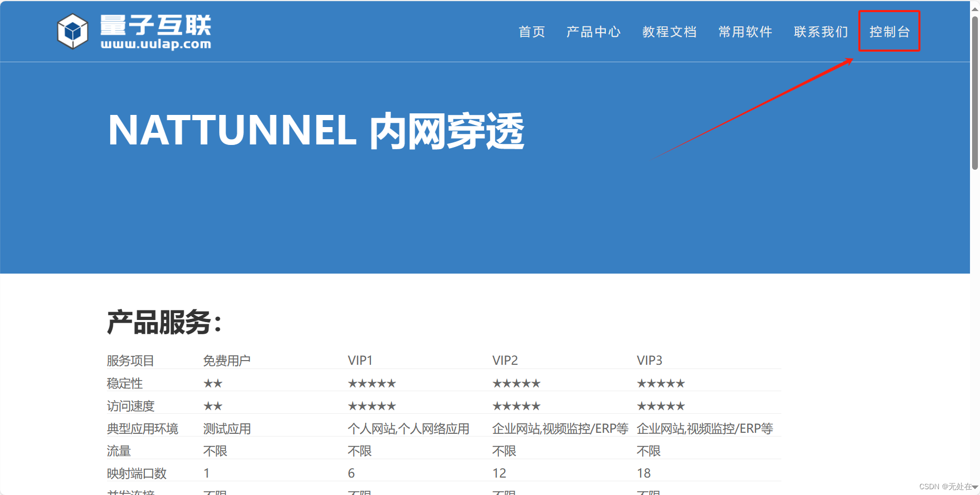Click the VIP3 流量 不限 cell
Viewport: 980px width, 495px height.
(x=649, y=451)
